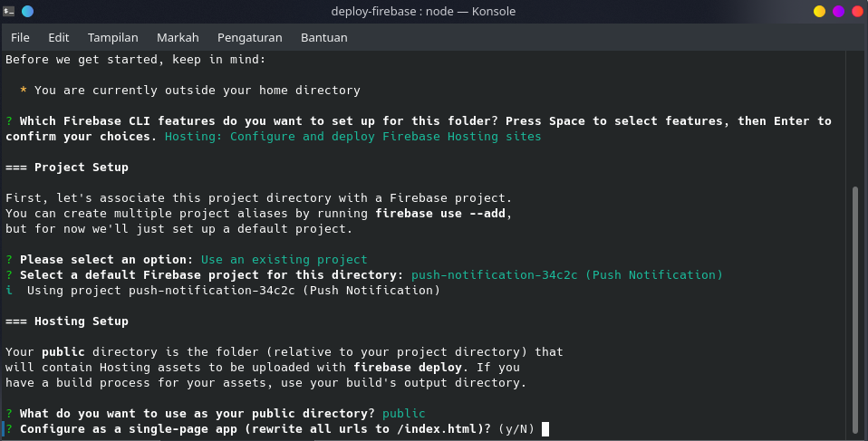Open the Edit menu
The height and width of the screenshot is (441, 868).
click(59, 37)
